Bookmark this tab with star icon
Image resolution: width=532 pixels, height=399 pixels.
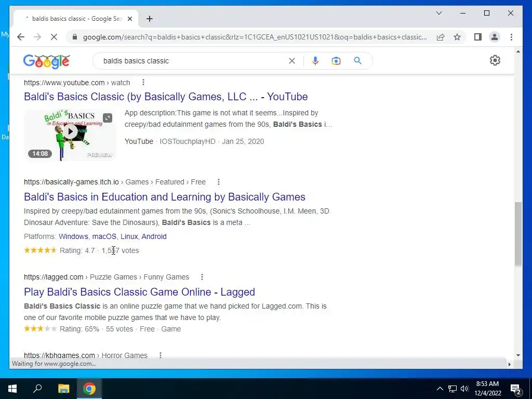pos(457,37)
